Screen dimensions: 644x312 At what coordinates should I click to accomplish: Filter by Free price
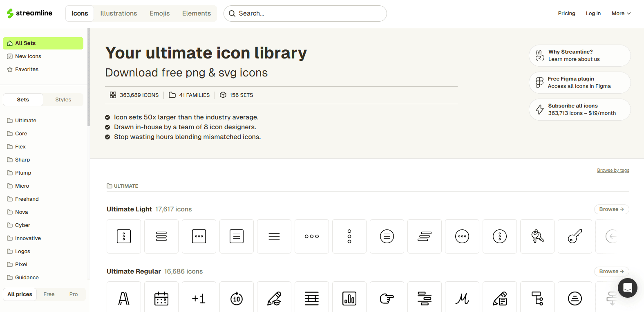pos(49,294)
